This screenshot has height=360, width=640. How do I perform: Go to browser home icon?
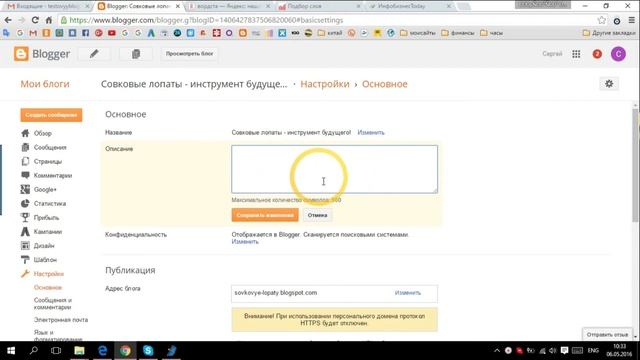[49, 20]
